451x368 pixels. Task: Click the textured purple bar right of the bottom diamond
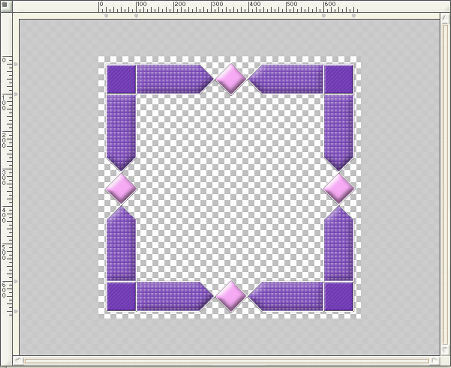click(x=287, y=296)
